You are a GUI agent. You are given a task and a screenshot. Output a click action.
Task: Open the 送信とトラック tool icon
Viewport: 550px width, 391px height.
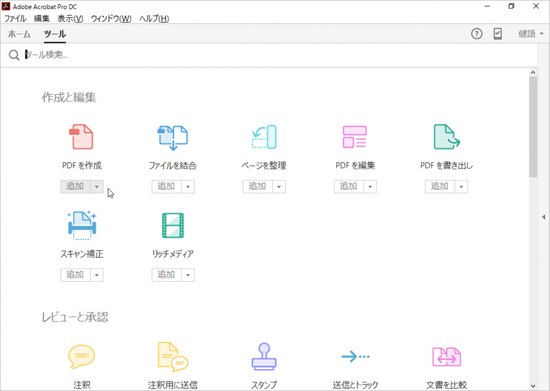[355, 357]
